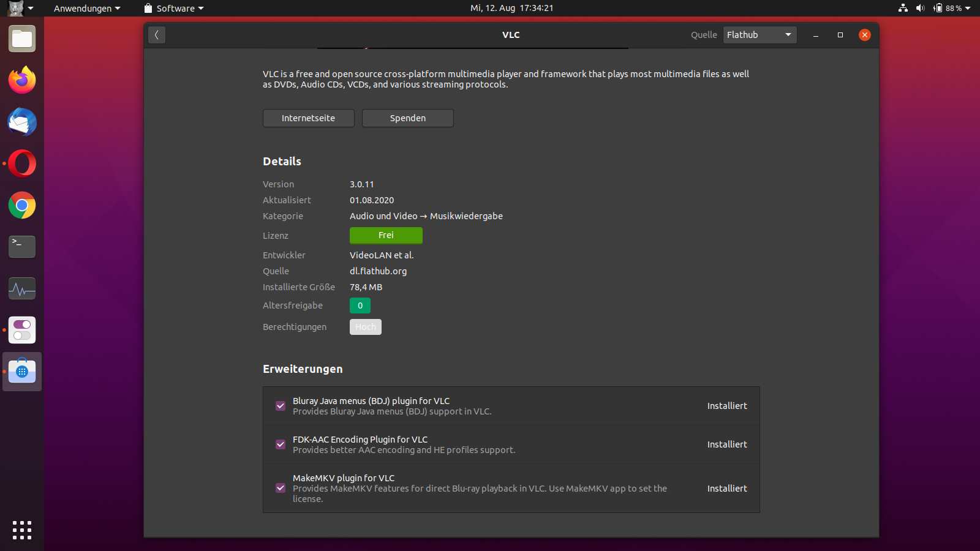The width and height of the screenshot is (980, 551).
Task: Launch Firefox from the dock
Action: [22, 80]
